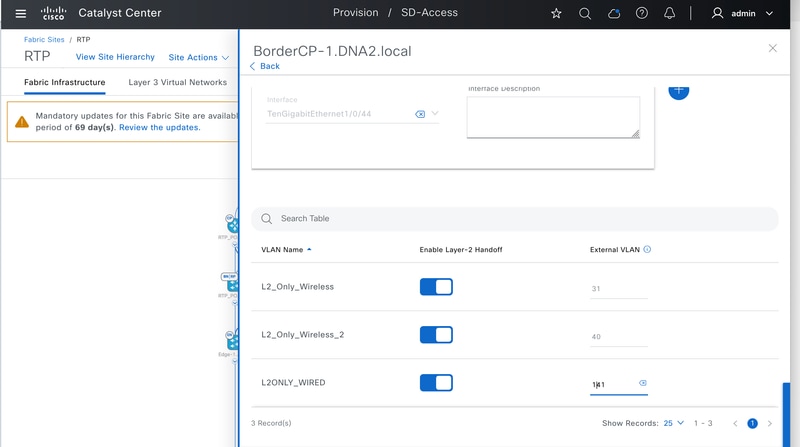Expand the Site Actions dropdown
Viewport: 800px width, 447px height.
[198, 57]
